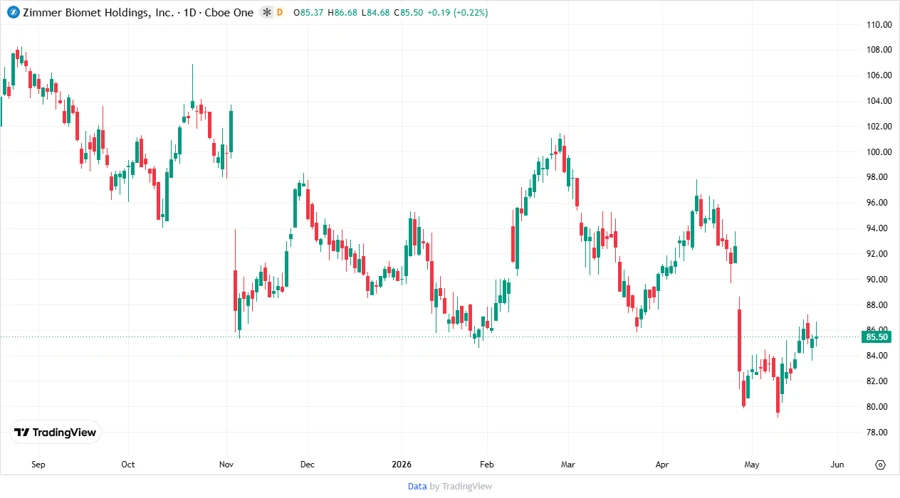Open the Data link below the chart
The height and width of the screenshot is (498, 900).
point(417,487)
